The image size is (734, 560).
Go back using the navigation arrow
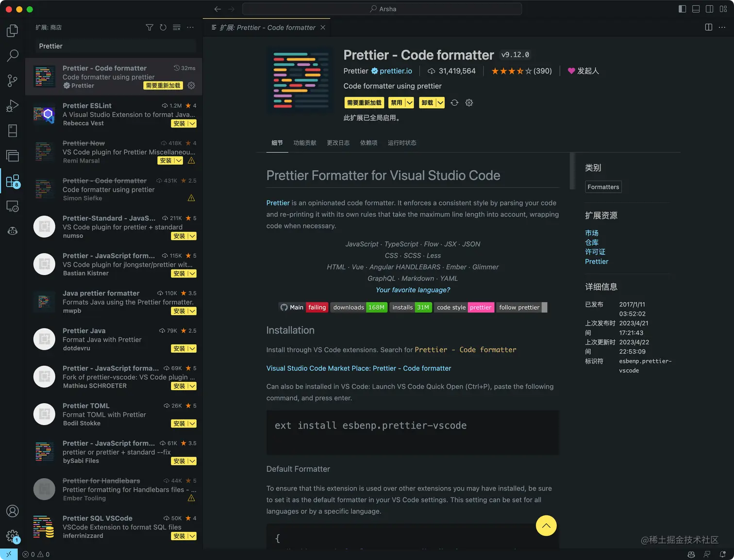217,9
